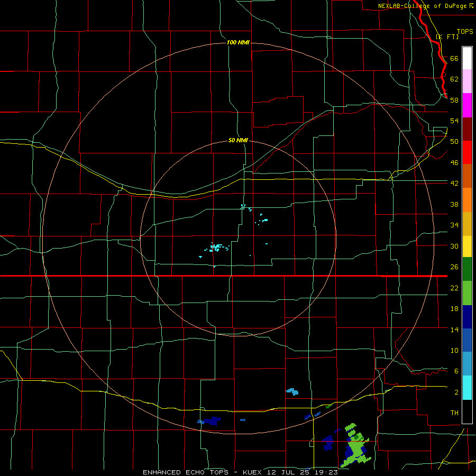476x476 pixels.
Task: Click the TH threshold legend label
Action: click(x=454, y=413)
